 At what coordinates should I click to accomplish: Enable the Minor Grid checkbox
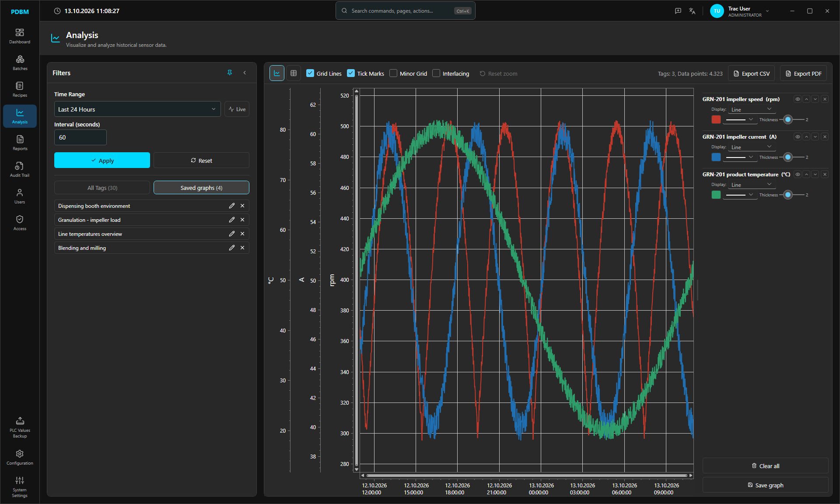[x=393, y=73]
